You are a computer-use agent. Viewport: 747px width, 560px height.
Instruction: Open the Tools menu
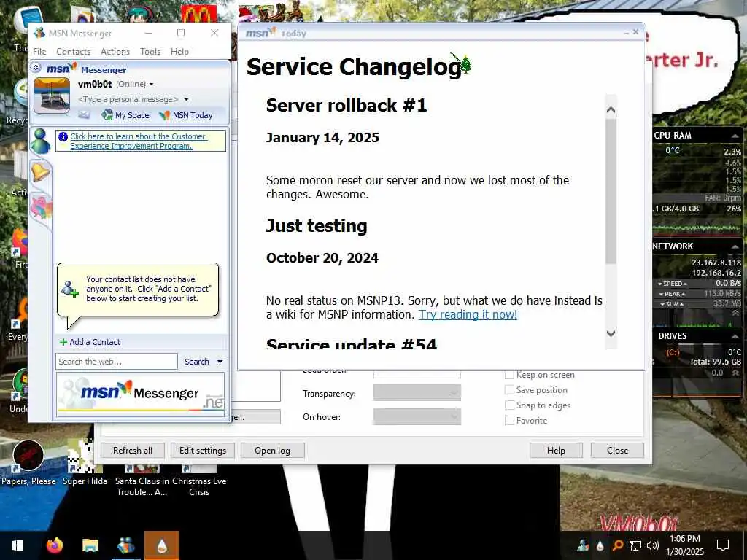pos(150,52)
